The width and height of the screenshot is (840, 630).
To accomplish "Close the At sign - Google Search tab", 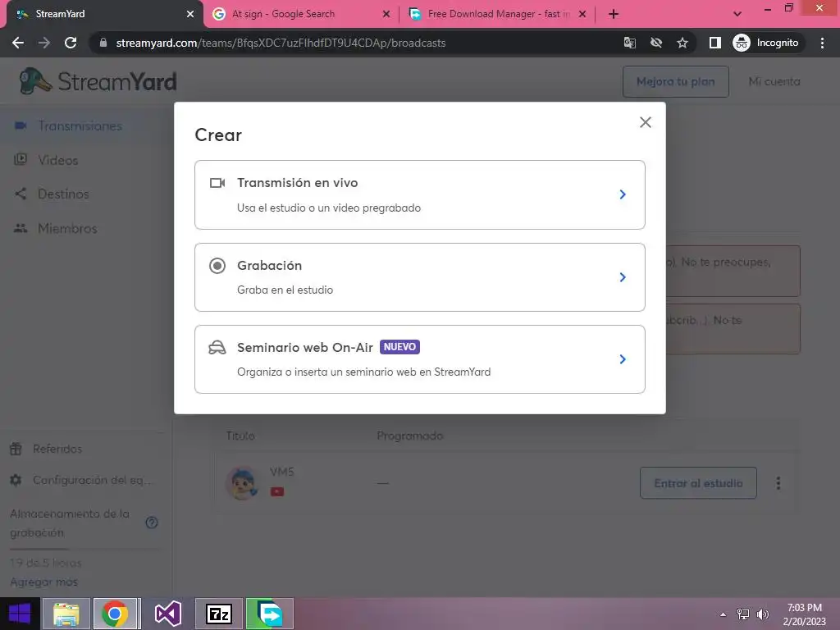I will 386,15.
